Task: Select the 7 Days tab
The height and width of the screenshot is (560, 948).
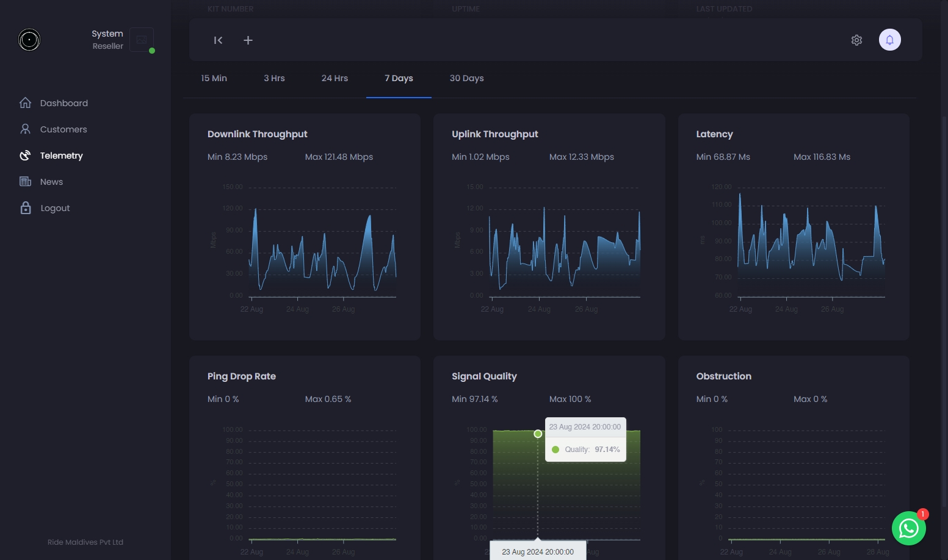Action: pos(399,79)
